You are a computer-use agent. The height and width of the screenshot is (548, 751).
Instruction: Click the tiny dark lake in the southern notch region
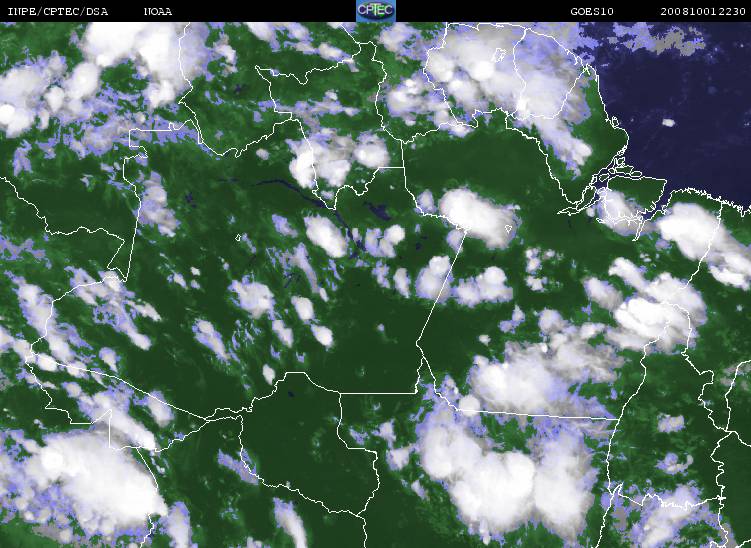[290, 396]
